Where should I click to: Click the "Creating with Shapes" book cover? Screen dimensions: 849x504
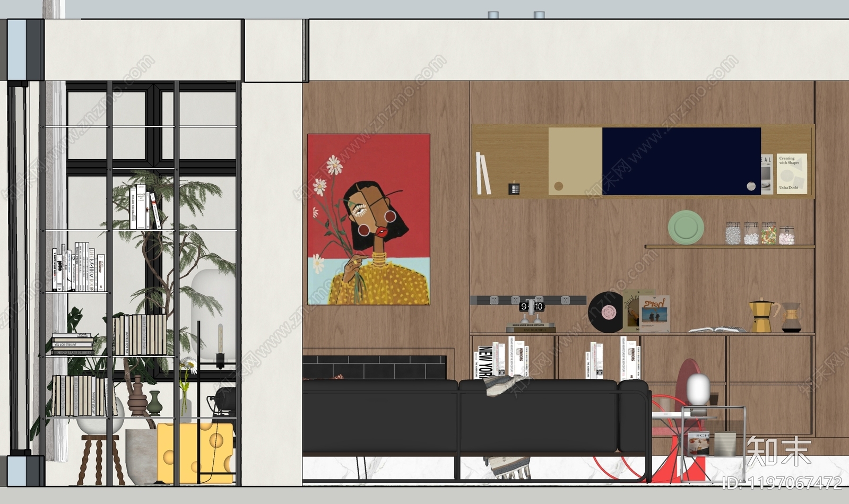(791, 173)
